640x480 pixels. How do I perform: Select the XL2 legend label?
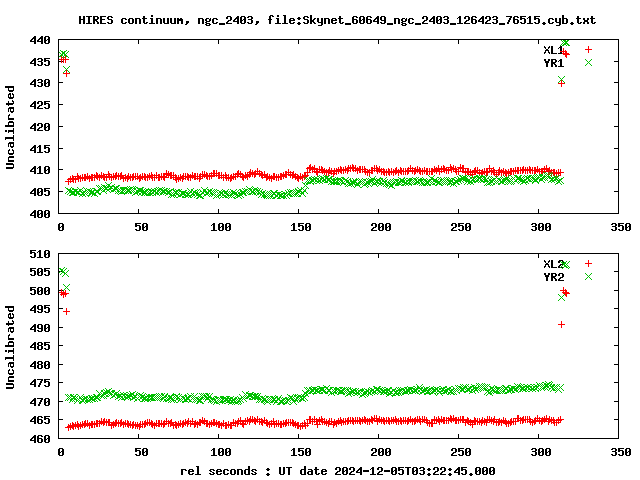[x=553, y=264]
